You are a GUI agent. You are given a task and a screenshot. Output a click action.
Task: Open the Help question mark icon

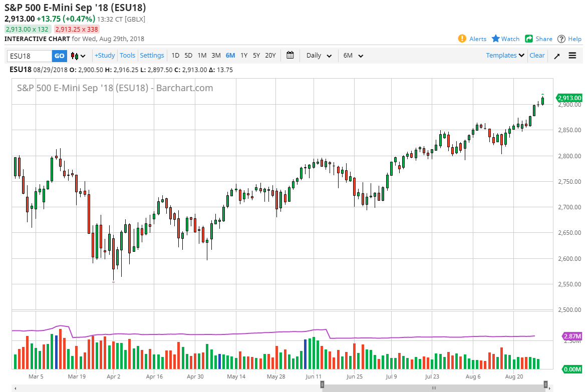coord(561,39)
